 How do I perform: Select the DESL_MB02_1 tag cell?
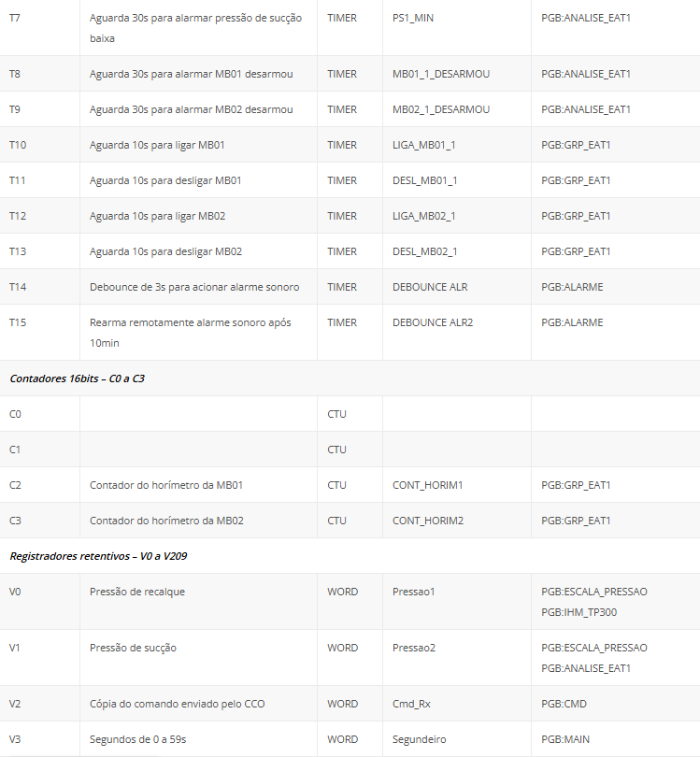tap(424, 251)
